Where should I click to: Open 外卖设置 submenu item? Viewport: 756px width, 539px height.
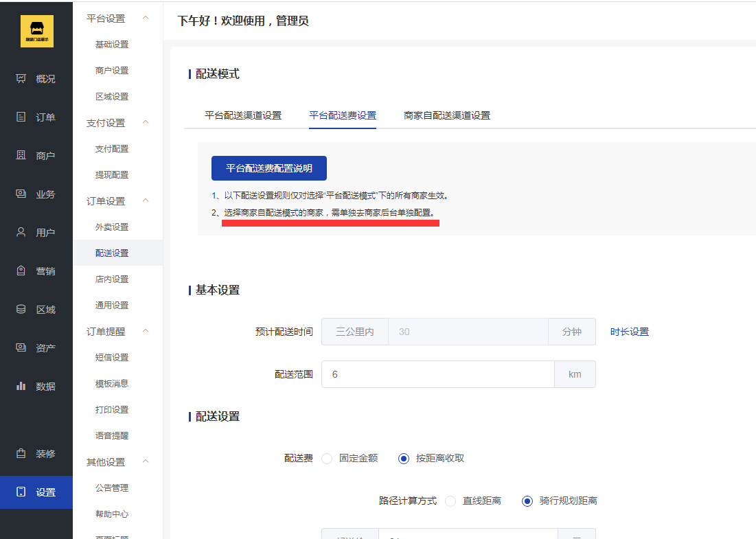click(x=112, y=227)
